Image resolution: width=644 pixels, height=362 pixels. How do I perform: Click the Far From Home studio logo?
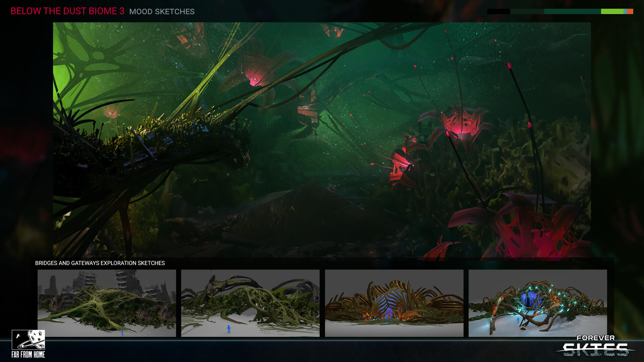point(28,344)
